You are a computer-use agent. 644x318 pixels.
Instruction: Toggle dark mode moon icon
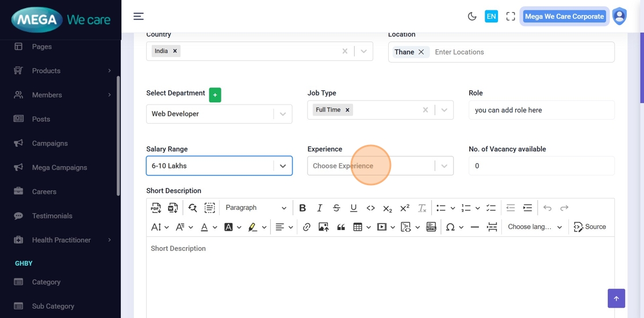472,16
